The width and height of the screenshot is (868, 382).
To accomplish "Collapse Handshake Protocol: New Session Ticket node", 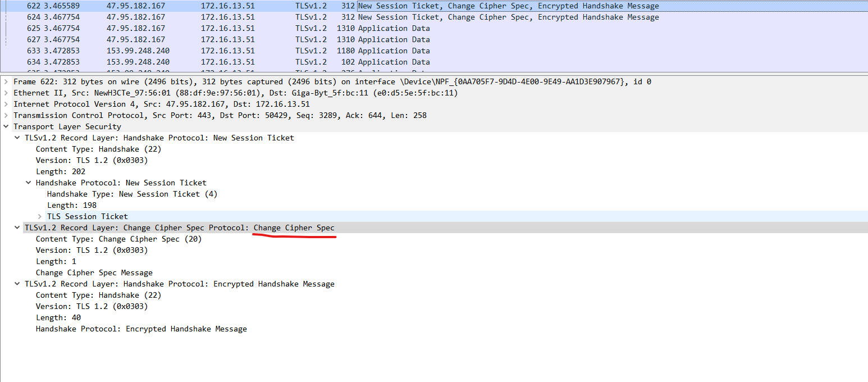I will (x=28, y=183).
